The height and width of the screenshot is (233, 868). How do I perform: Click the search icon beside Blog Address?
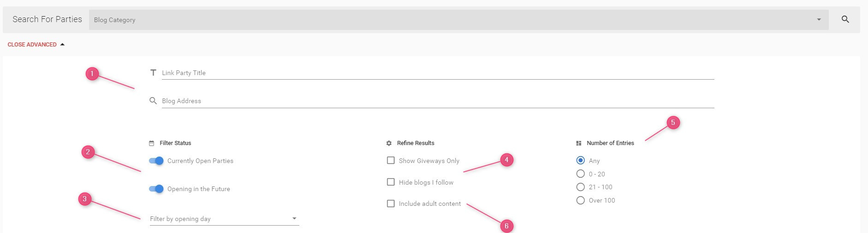(x=153, y=101)
